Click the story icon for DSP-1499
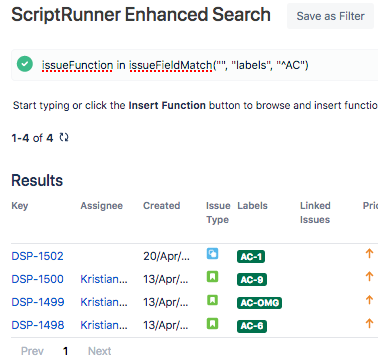The height and width of the screenshot is (361, 378). click(x=212, y=300)
